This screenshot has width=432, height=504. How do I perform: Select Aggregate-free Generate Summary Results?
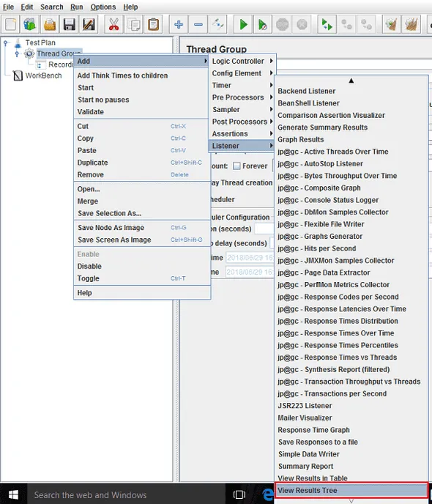[351, 127]
